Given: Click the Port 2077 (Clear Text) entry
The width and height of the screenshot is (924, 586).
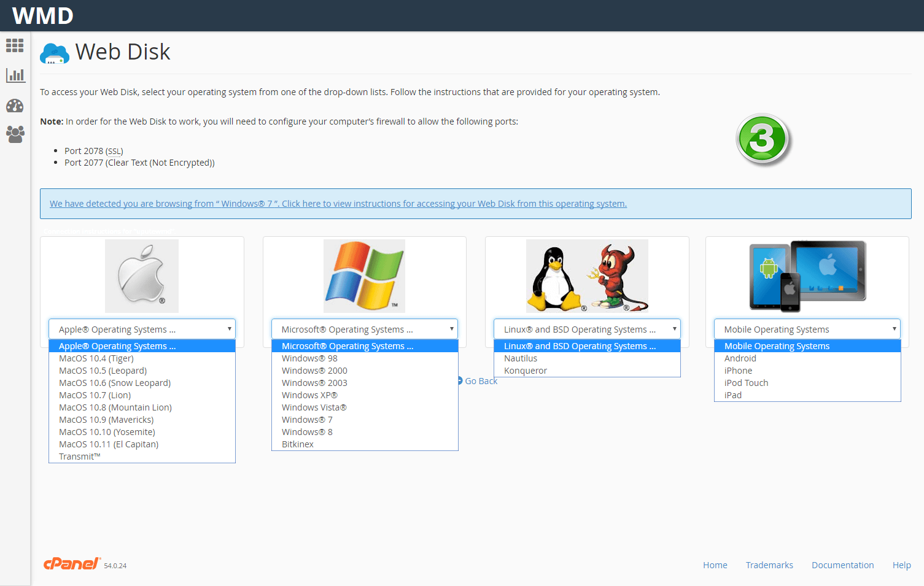Looking at the screenshot, I should point(139,163).
